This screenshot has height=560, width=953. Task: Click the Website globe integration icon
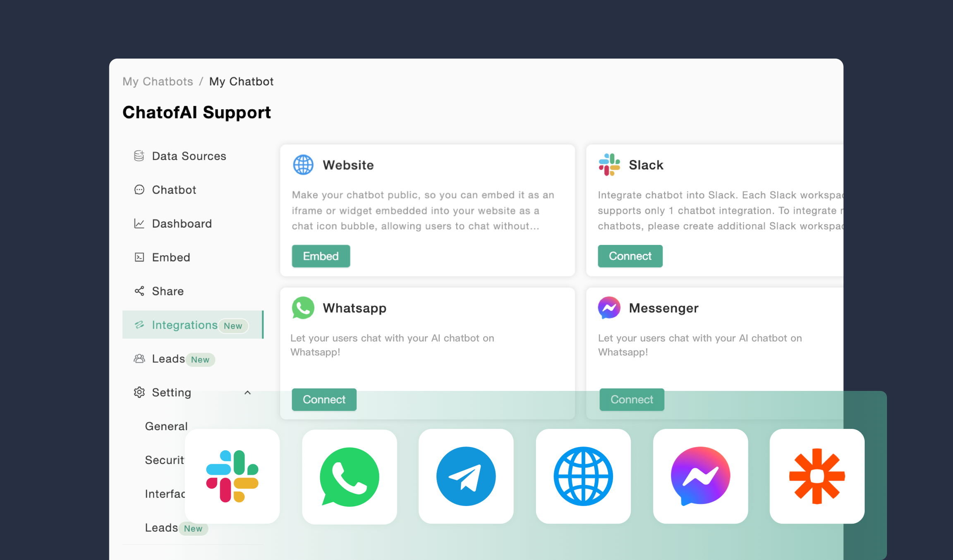(x=303, y=165)
